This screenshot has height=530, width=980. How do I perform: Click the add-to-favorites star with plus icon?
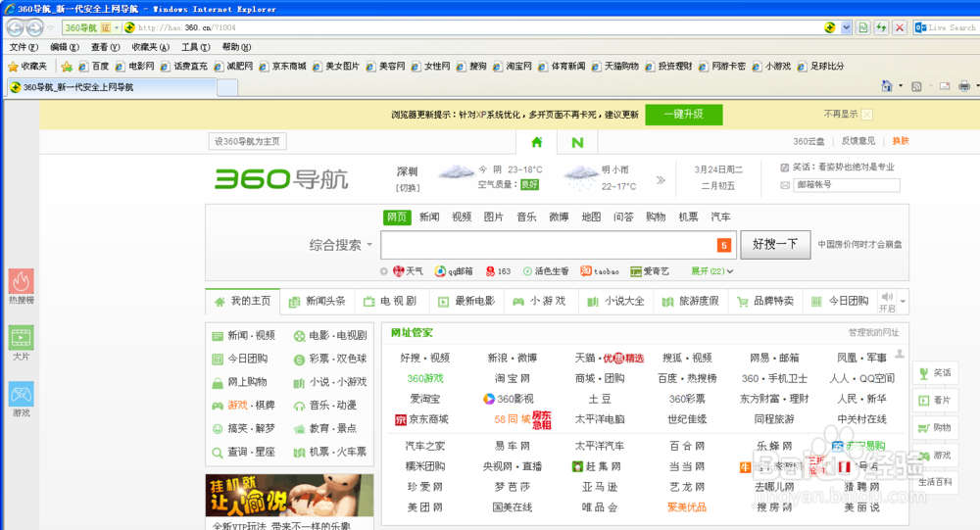pos(67,67)
